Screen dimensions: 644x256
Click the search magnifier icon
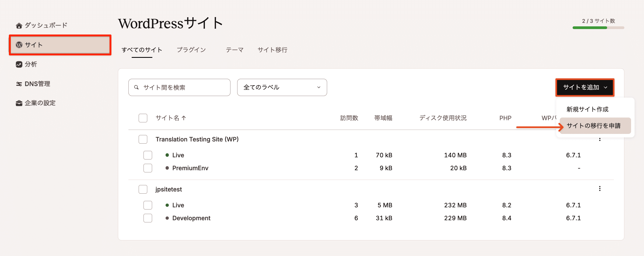coord(137,87)
